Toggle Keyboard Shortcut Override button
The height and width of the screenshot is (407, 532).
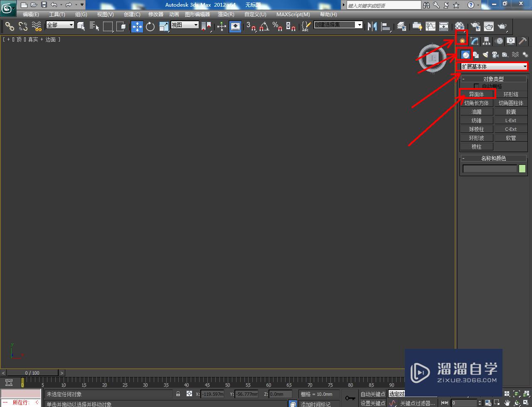coord(235,26)
